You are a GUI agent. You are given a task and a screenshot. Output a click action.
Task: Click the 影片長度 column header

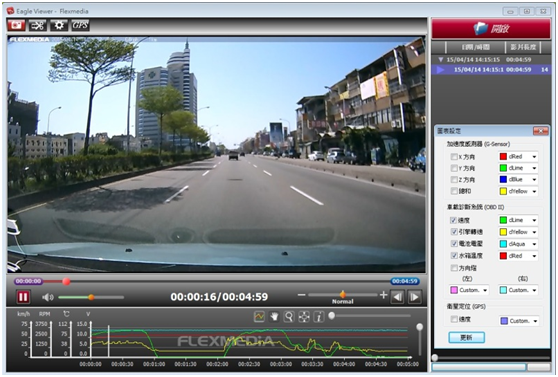[x=523, y=47]
